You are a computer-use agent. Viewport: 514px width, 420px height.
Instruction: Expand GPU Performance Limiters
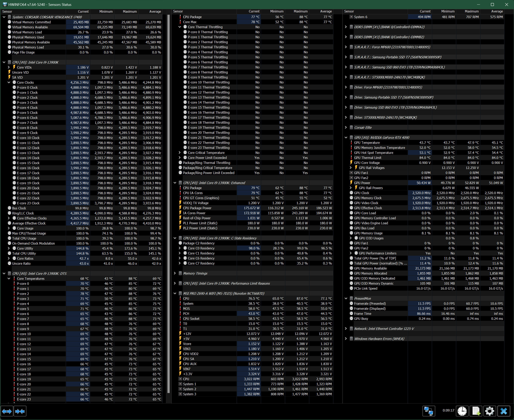coord(351,253)
